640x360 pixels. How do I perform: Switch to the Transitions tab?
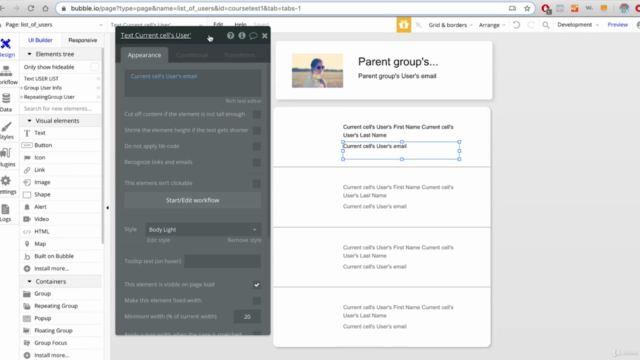(x=239, y=55)
